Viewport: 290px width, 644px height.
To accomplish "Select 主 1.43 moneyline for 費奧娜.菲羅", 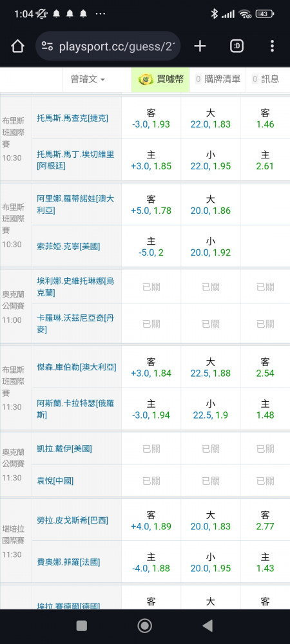I will [x=265, y=562].
